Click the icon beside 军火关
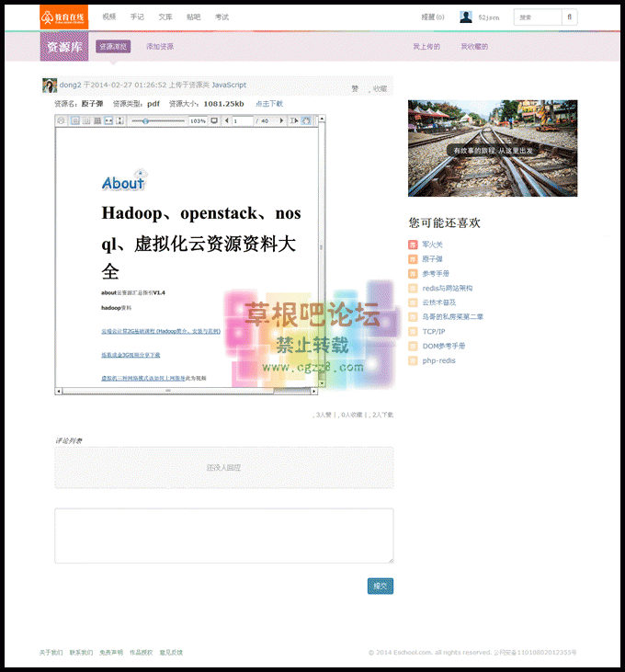 (x=413, y=245)
